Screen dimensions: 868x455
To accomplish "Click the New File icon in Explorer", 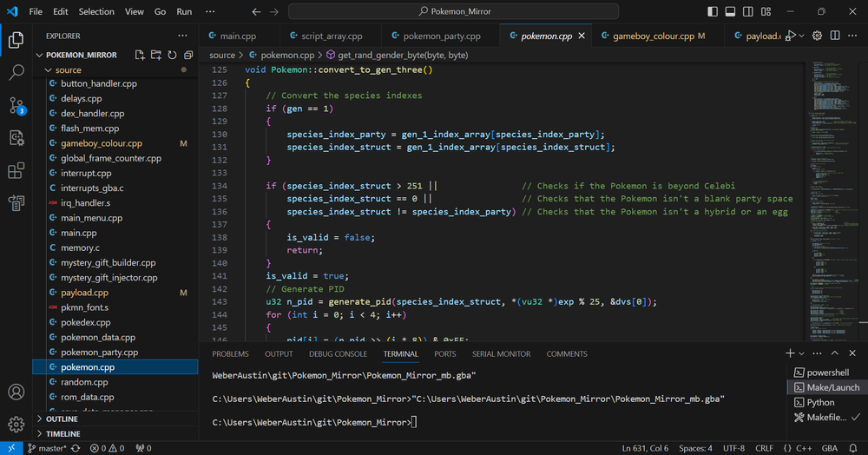I will [x=140, y=55].
